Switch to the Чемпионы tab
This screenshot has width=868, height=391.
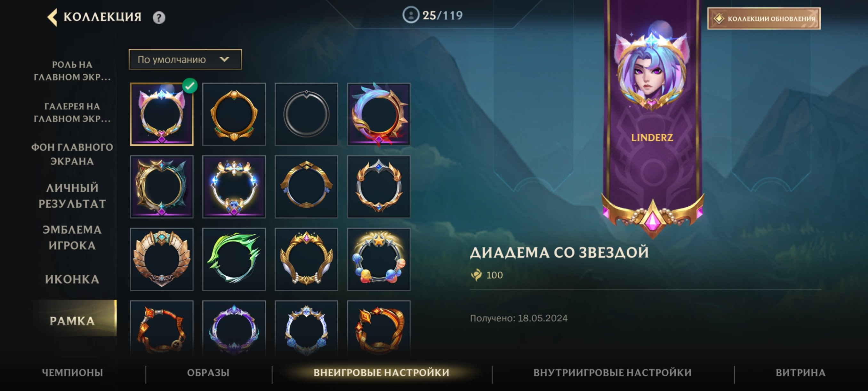point(72,372)
